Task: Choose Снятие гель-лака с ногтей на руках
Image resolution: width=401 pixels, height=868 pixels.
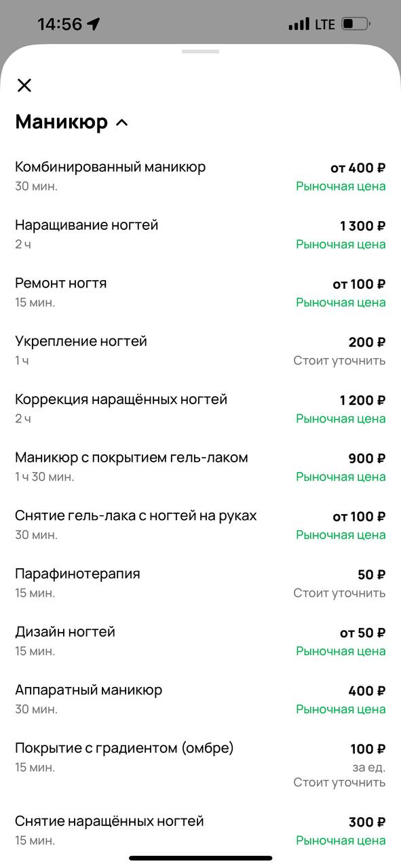Action: coord(200,525)
